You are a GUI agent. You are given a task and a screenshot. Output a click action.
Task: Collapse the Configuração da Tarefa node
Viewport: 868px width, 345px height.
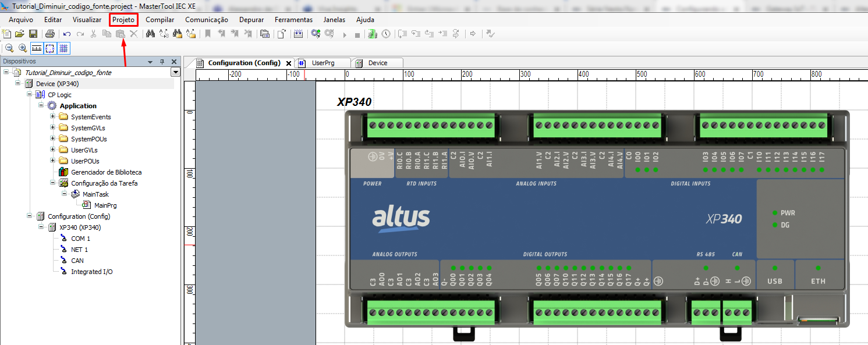pyautogui.click(x=53, y=183)
